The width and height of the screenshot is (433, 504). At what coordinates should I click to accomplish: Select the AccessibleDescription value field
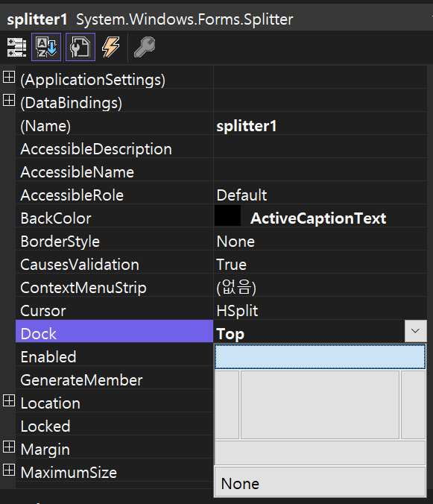point(320,147)
